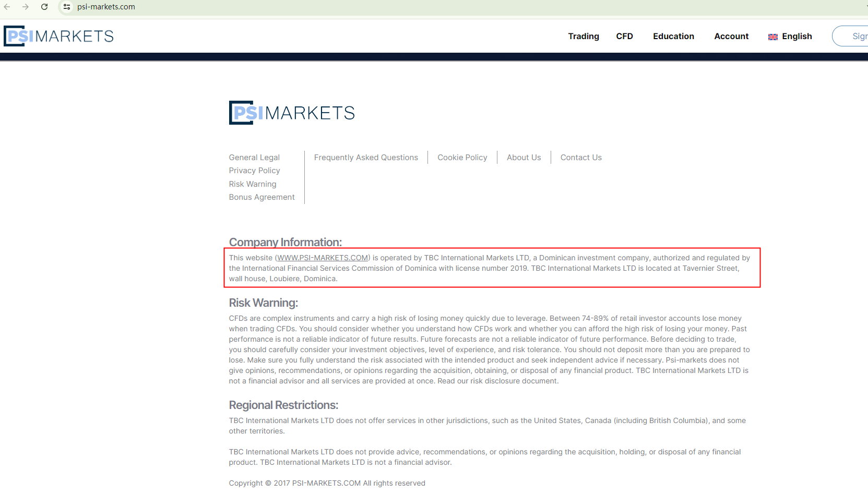868x494 pixels.
Task: Open Frequently Asked Questions link
Action: coord(366,158)
